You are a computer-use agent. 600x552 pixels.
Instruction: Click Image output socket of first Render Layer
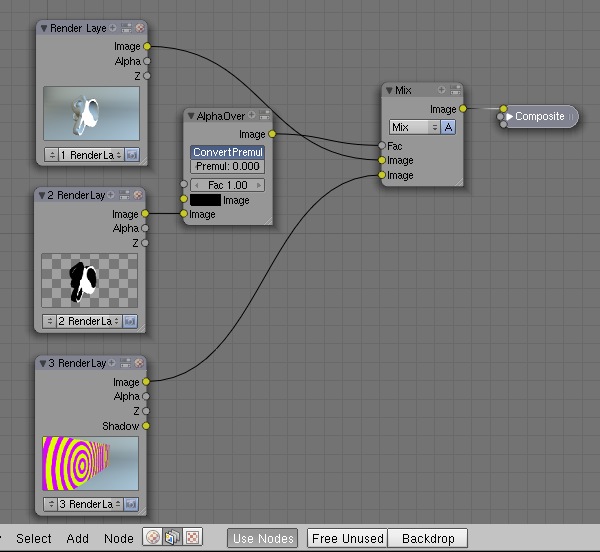pos(147,46)
